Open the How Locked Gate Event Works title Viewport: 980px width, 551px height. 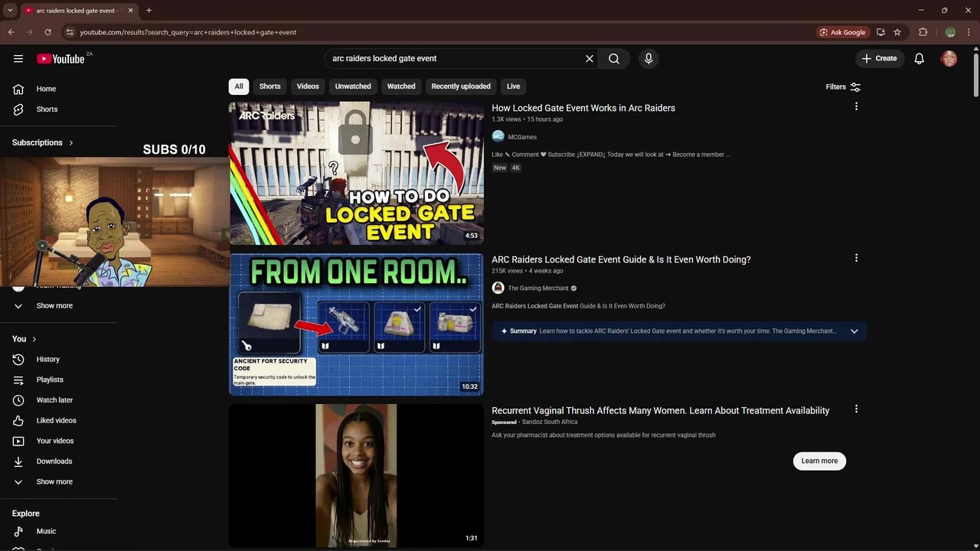click(583, 108)
